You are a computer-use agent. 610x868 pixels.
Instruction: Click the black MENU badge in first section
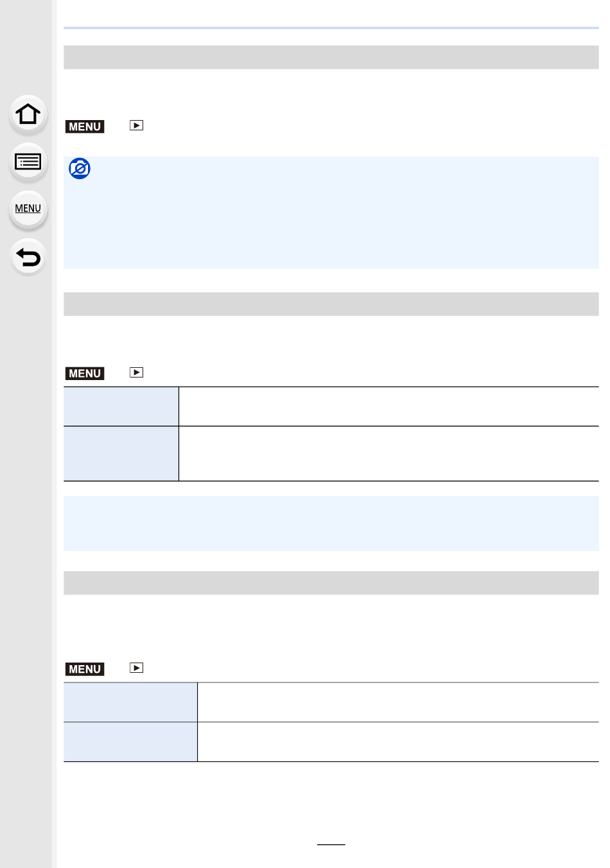85,126
